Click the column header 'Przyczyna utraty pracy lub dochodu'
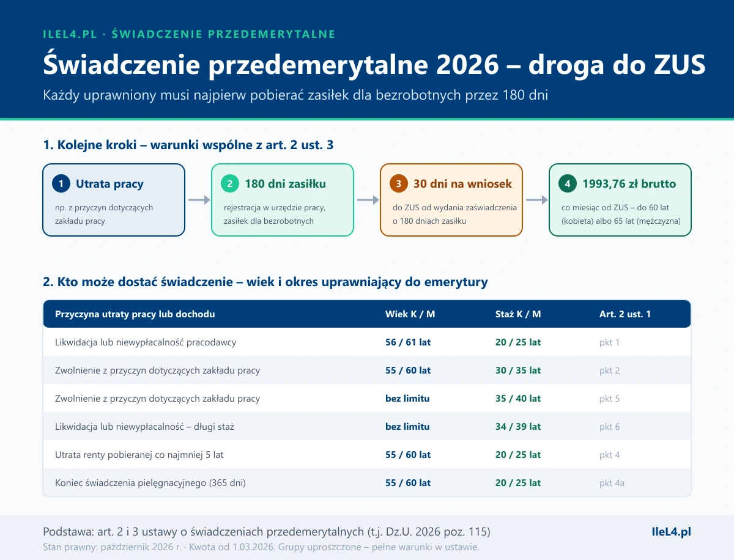734x560 pixels. [135, 314]
